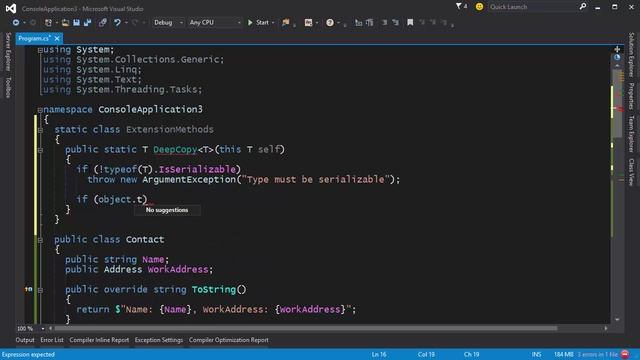Click the horizontal scrollbar of the editor
The width and height of the screenshot is (640, 360).
(305, 328)
